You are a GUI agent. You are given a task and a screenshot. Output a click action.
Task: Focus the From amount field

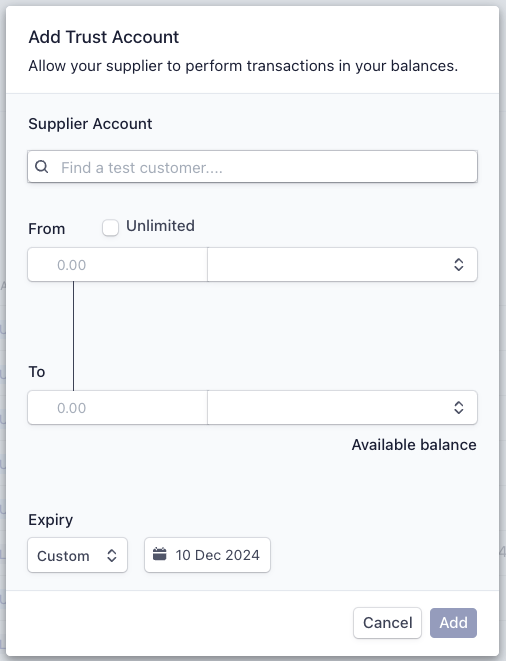tap(118, 264)
